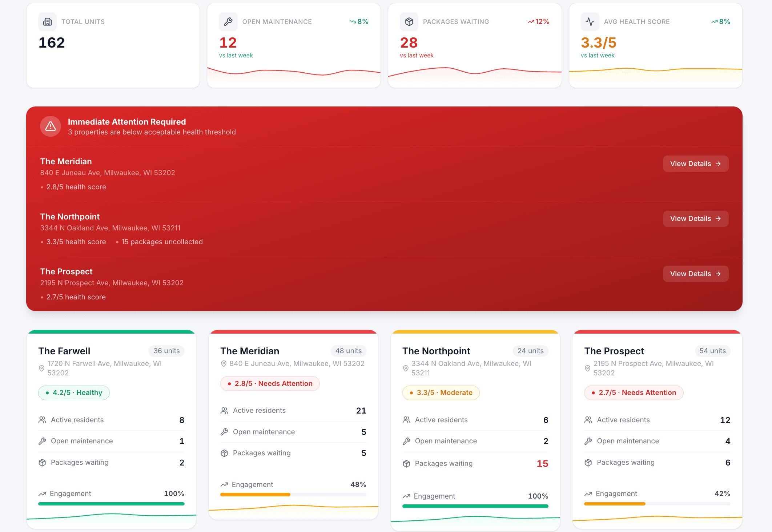The height and width of the screenshot is (532, 772).
Task: Open The Farwell property card title
Action: click(x=64, y=351)
